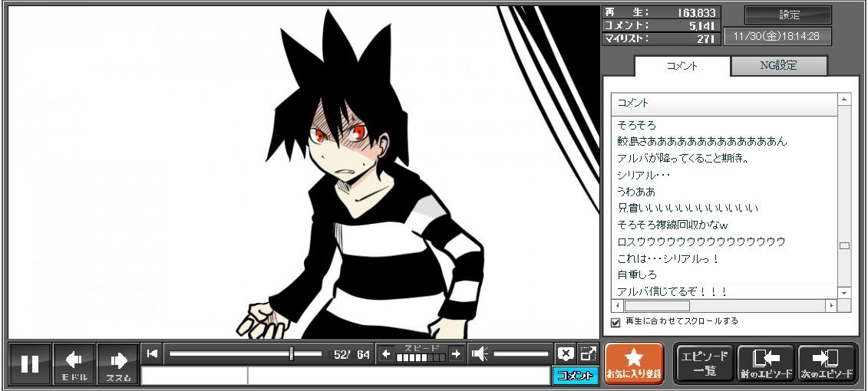Click the page progress slider

246,353
